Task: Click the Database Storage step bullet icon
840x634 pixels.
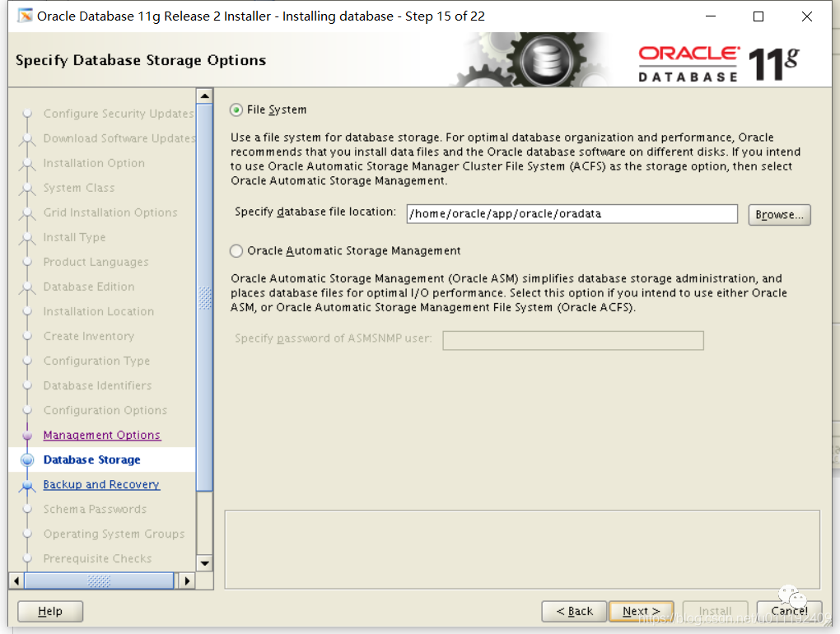Action: (x=27, y=460)
